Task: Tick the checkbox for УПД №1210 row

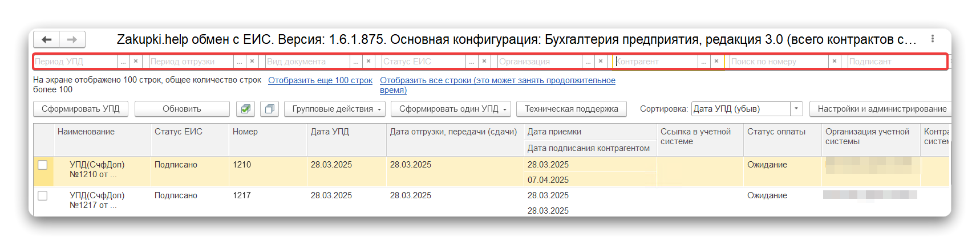Action: (43, 165)
